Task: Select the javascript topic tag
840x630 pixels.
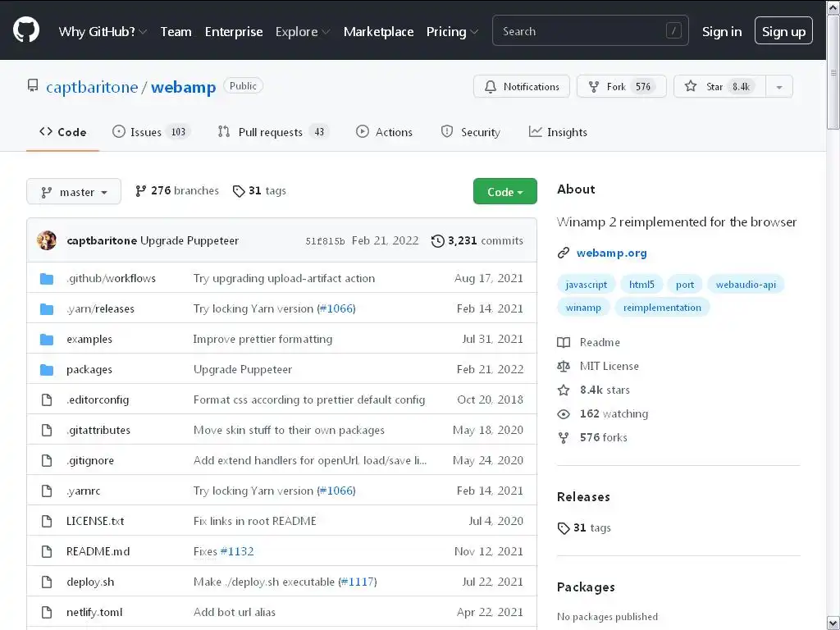Action: coord(586,285)
